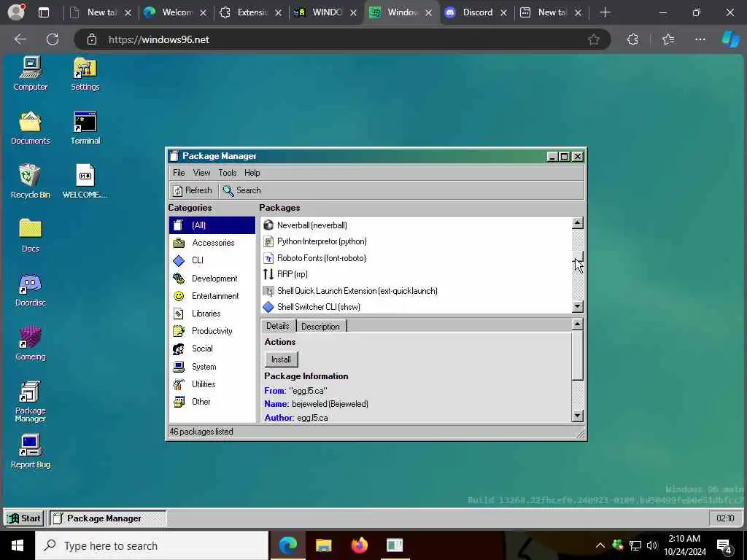This screenshot has height=560, width=747.
Task: Click details pane scroll-up arrow
Action: point(577,324)
